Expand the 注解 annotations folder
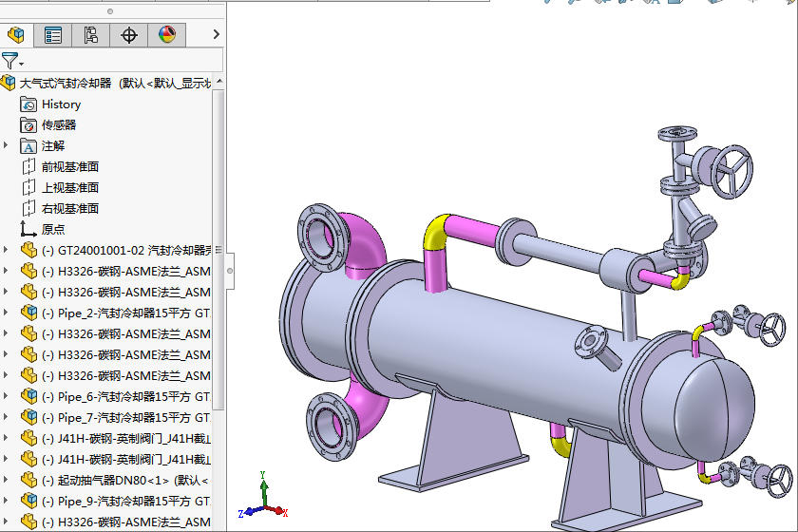 coord(6,145)
